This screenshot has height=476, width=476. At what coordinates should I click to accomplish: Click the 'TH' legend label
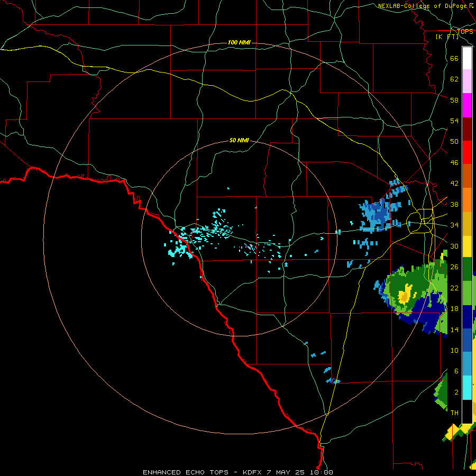(x=454, y=413)
